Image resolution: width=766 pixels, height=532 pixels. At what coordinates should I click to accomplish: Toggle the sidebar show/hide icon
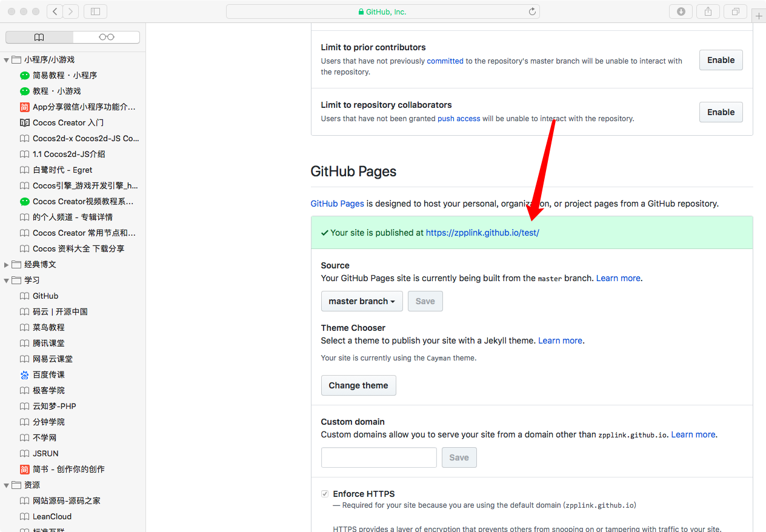(95, 12)
